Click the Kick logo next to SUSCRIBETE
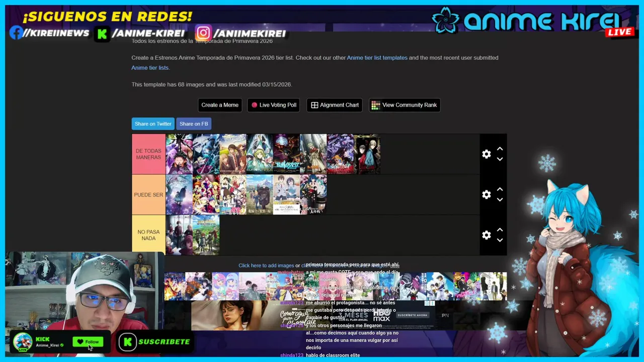This screenshot has width=644, height=362. click(x=128, y=342)
